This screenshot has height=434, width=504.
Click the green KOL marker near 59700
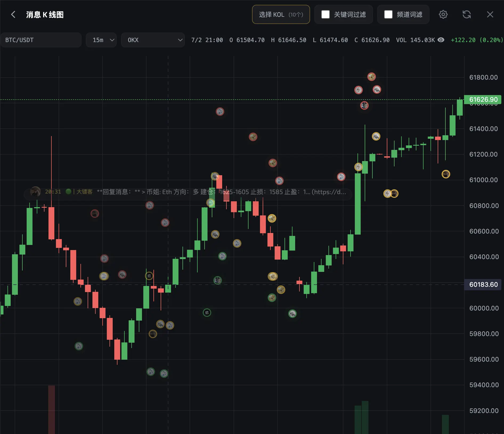(x=79, y=346)
